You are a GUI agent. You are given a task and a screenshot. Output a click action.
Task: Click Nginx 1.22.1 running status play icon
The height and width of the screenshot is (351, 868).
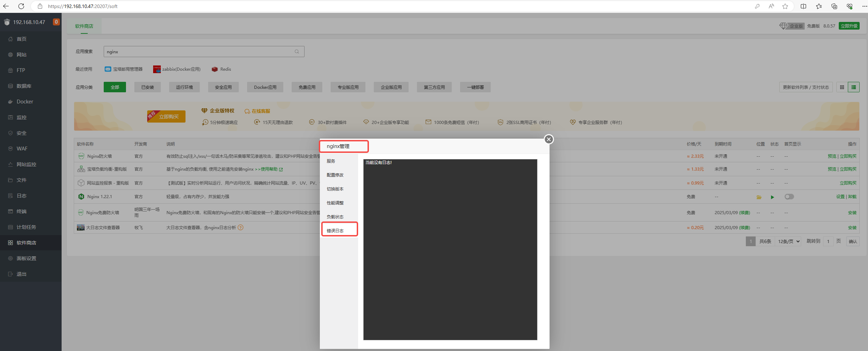pyautogui.click(x=772, y=197)
